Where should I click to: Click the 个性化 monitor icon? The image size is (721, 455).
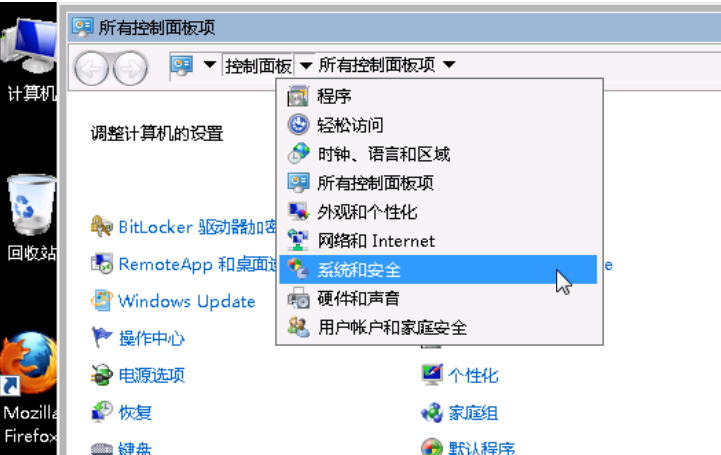[432, 375]
